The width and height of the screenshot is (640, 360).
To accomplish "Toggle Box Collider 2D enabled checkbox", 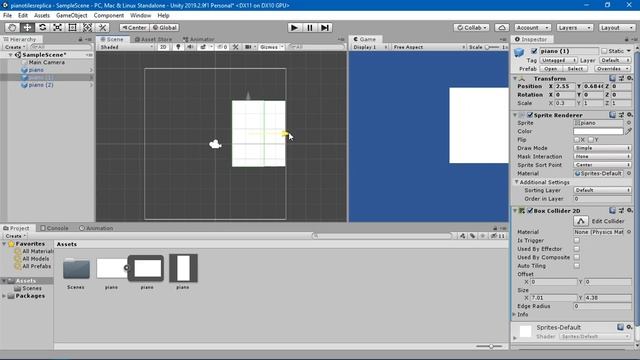I will pyautogui.click(x=530, y=211).
